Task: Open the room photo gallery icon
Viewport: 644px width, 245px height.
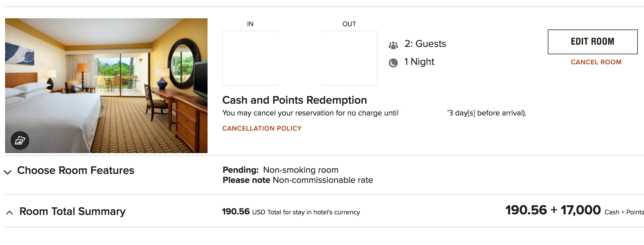Action: (20, 140)
